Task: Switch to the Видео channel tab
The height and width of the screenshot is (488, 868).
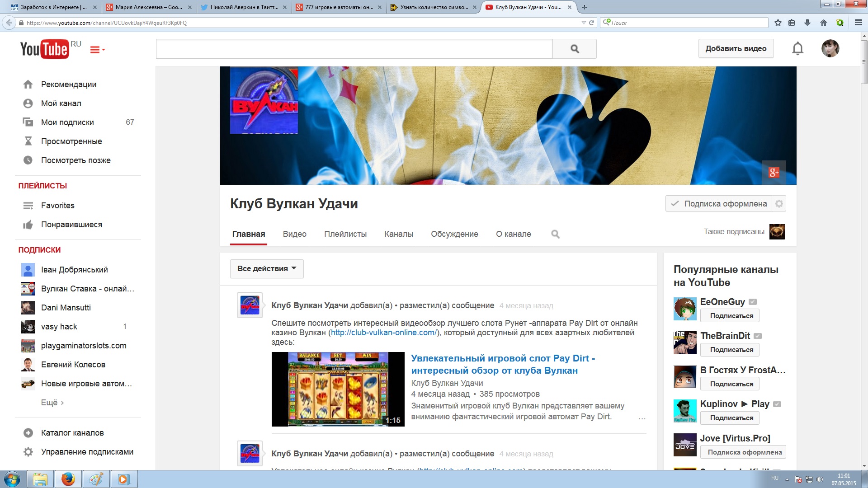Action: tap(294, 234)
